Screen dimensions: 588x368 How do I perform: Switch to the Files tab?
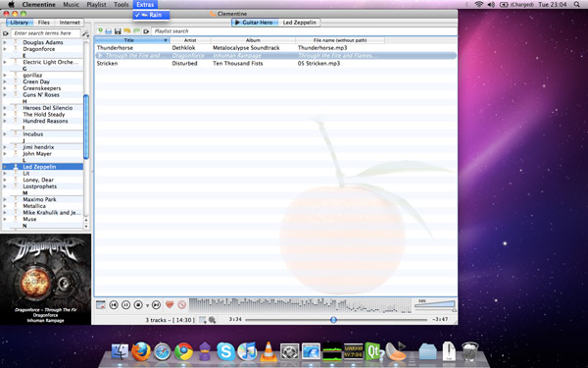click(x=43, y=23)
